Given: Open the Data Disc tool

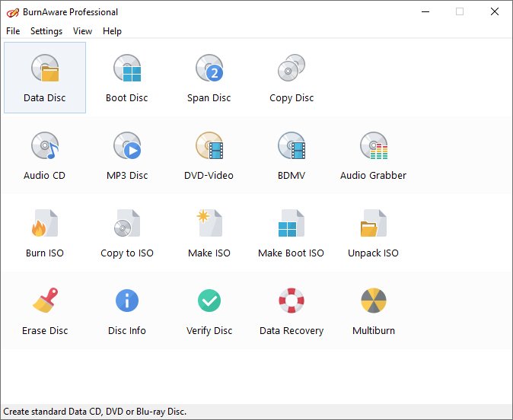Looking at the screenshot, I should point(45,69).
